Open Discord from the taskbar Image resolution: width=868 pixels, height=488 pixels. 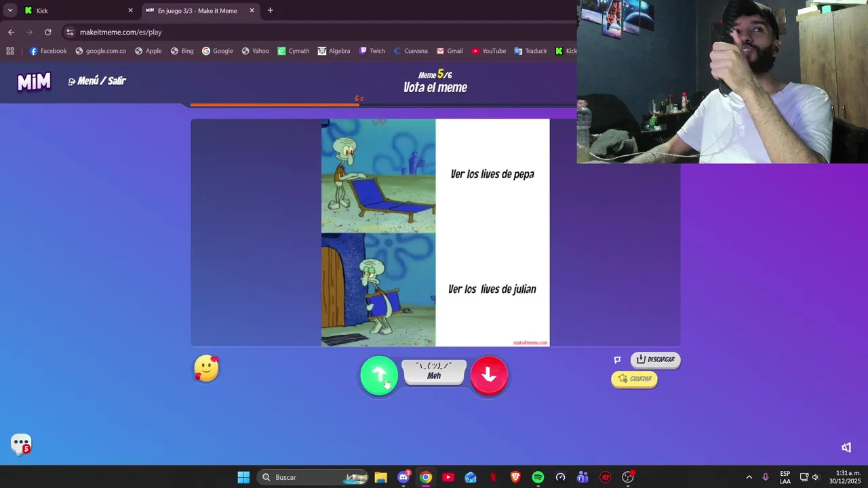403,477
